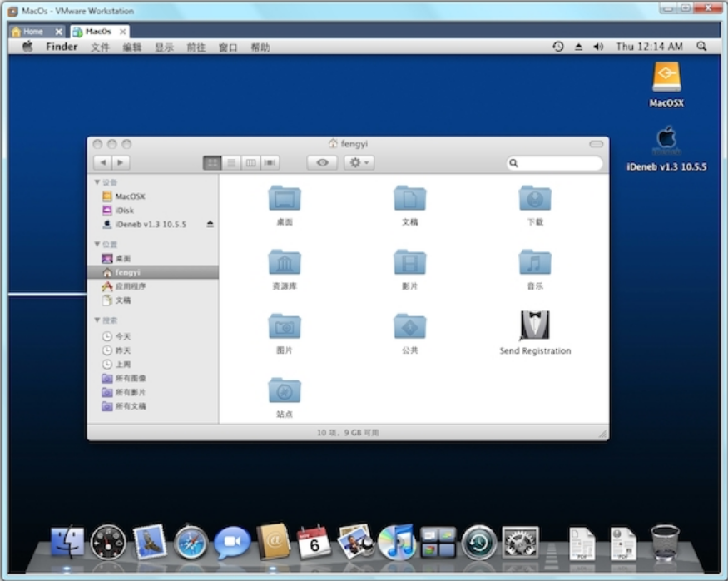Click the Finder back button
The width and height of the screenshot is (728, 581).
coord(102,163)
